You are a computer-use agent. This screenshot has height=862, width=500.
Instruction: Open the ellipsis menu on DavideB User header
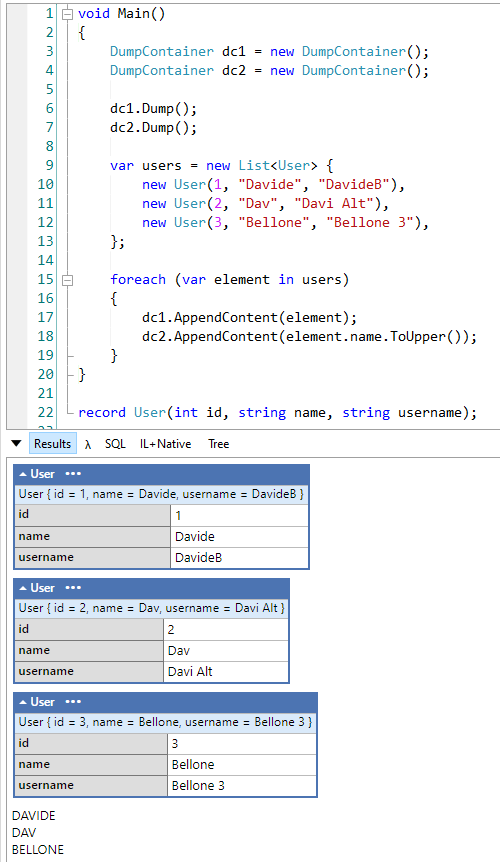point(73,474)
